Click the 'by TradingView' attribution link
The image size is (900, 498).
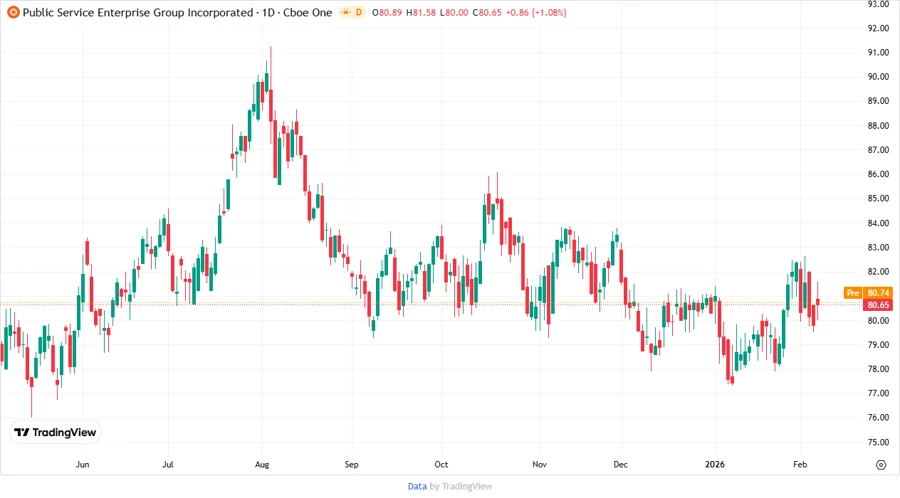coord(461,487)
